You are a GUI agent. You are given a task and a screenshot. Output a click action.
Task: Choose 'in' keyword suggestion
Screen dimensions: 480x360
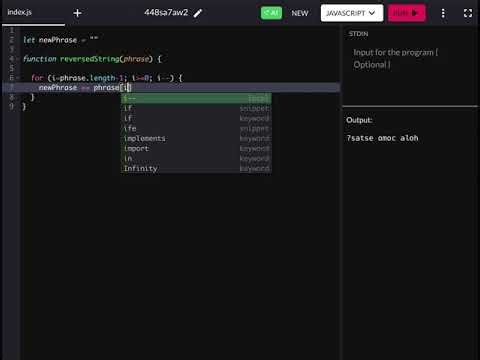196,158
